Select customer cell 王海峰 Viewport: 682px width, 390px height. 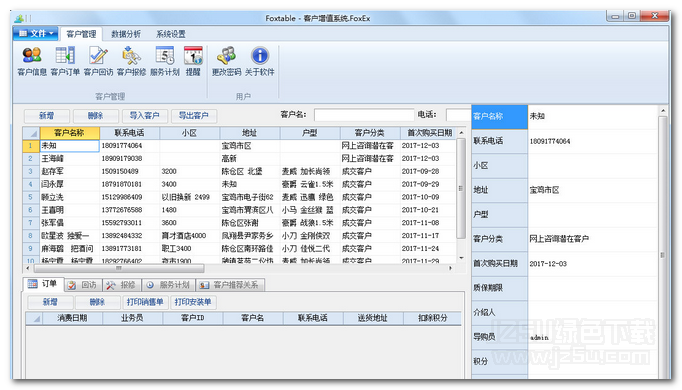tap(70, 159)
